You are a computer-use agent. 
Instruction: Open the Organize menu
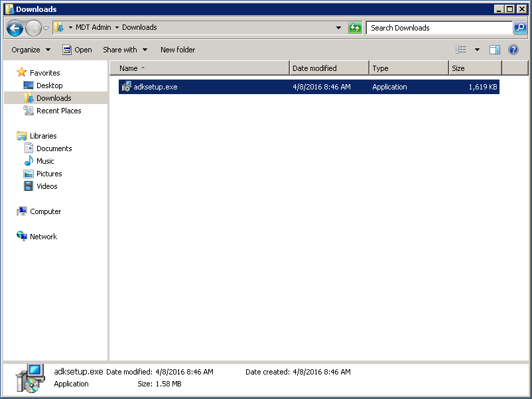(x=31, y=50)
